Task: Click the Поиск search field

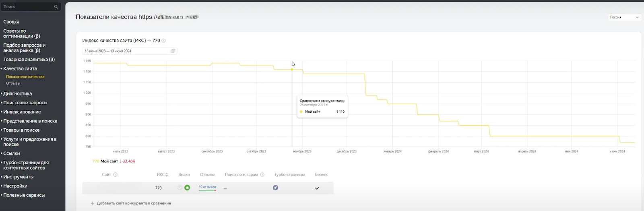Action: coord(27,7)
